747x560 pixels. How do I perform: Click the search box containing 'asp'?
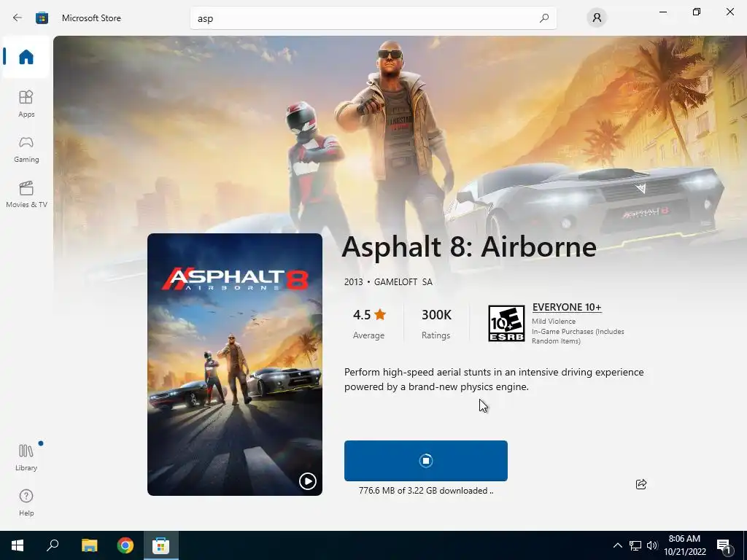tap(373, 18)
